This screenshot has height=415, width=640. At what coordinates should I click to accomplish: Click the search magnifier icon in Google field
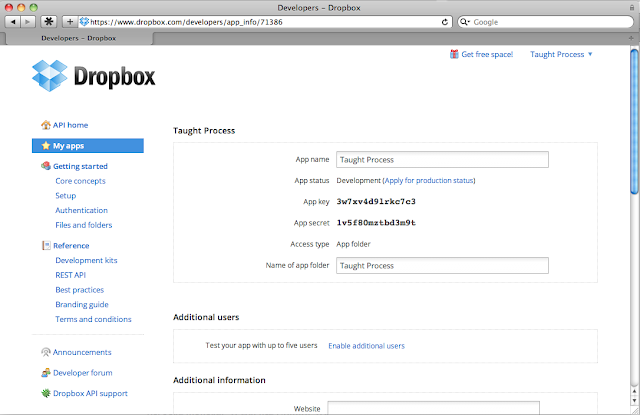click(x=464, y=22)
